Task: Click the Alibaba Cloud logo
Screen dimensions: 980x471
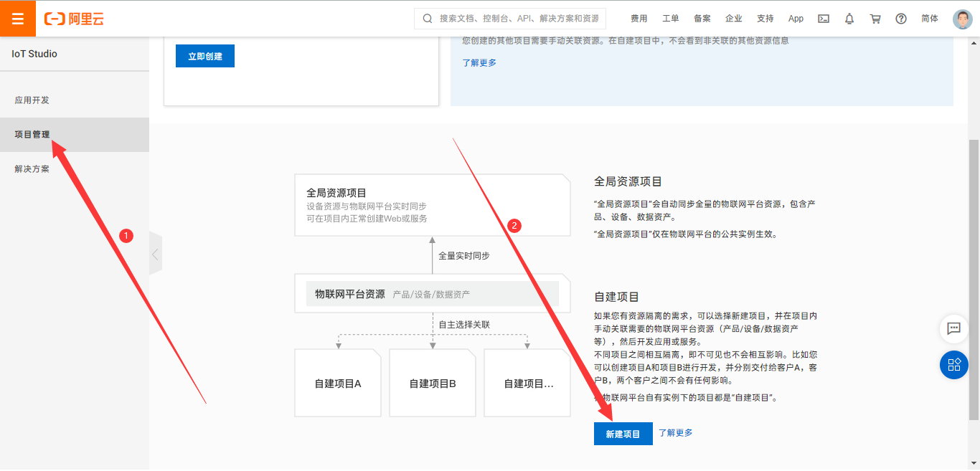Action: pyautogui.click(x=74, y=19)
